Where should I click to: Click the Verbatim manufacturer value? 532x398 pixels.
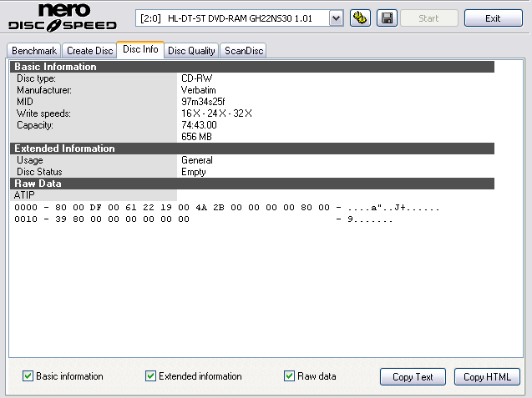tap(199, 90)
